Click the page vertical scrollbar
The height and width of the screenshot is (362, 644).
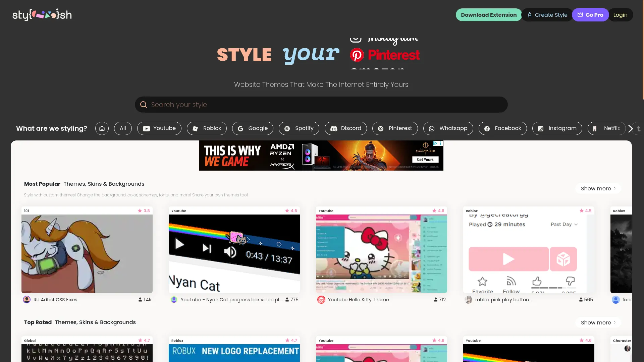pos(643,50)
